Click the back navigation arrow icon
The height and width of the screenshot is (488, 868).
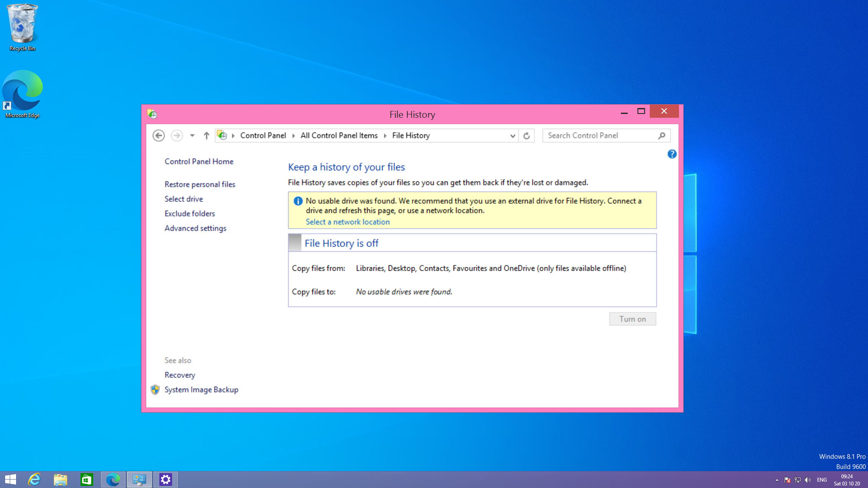159,135
